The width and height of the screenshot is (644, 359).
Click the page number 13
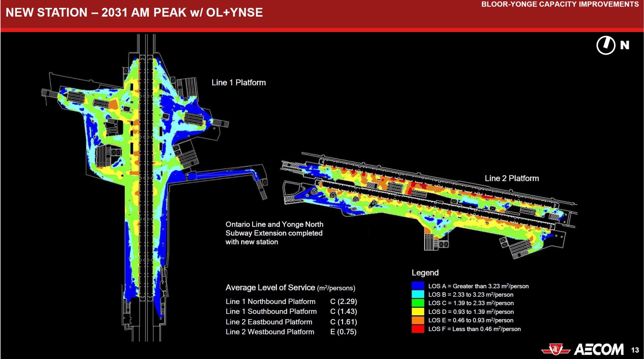635,350
